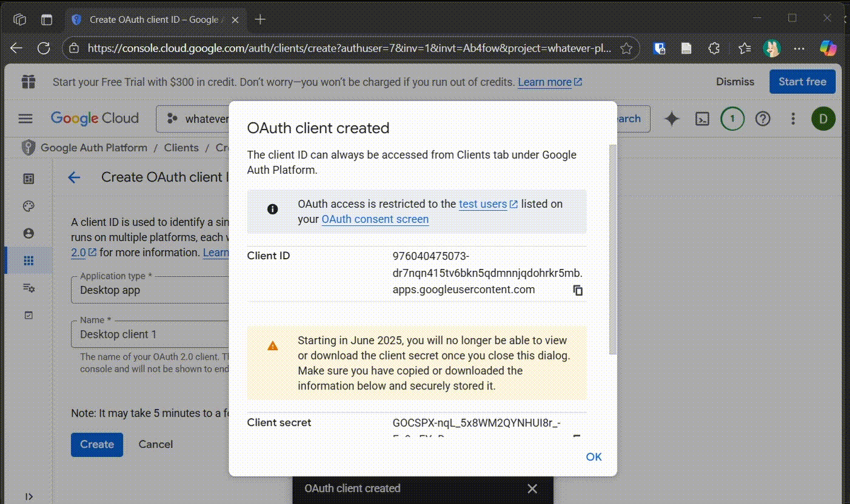Open Application type Desktop app dropdown
Viewport: 850px width, 504px height.
point(150,290)
